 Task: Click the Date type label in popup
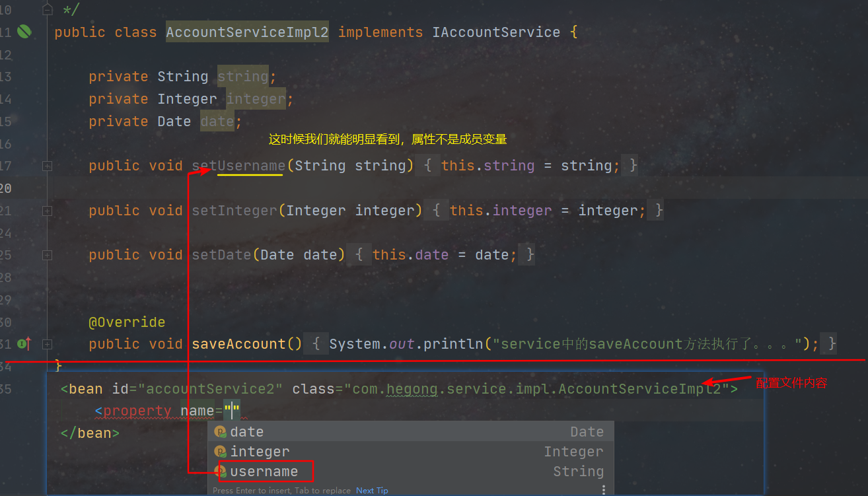coord(587,432)
